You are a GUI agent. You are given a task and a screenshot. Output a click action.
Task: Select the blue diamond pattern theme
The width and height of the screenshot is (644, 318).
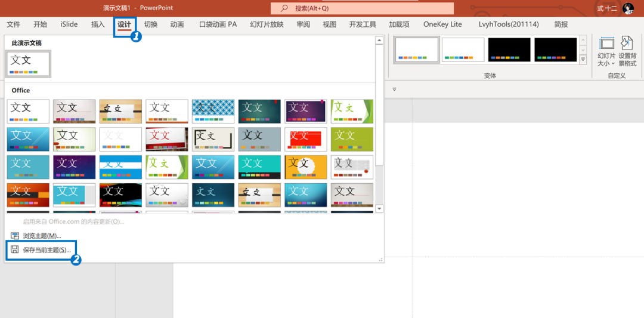point(213,112)
